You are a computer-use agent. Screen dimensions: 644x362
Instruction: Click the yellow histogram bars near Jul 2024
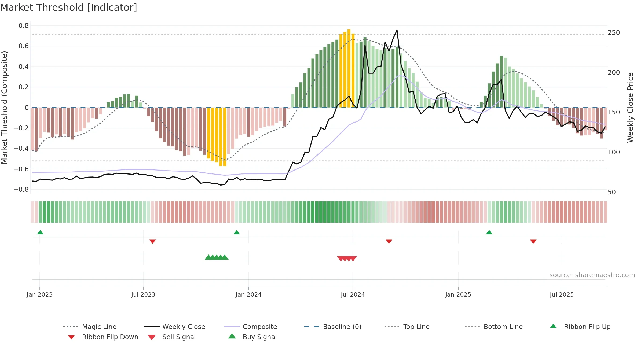347,69
